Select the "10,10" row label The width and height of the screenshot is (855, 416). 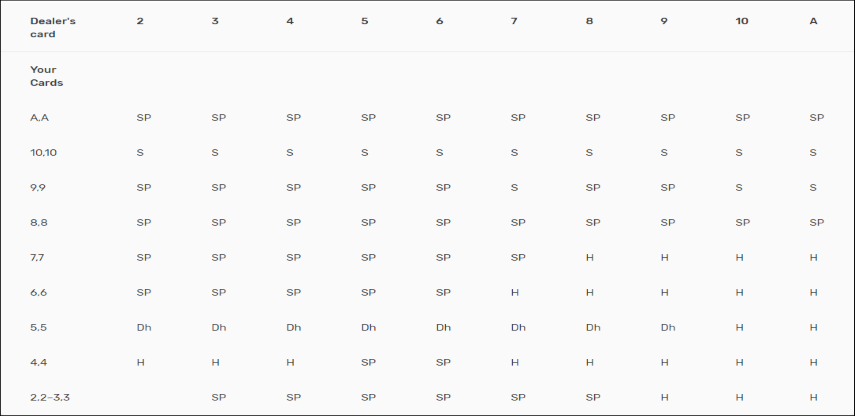(x=43, y=152)
